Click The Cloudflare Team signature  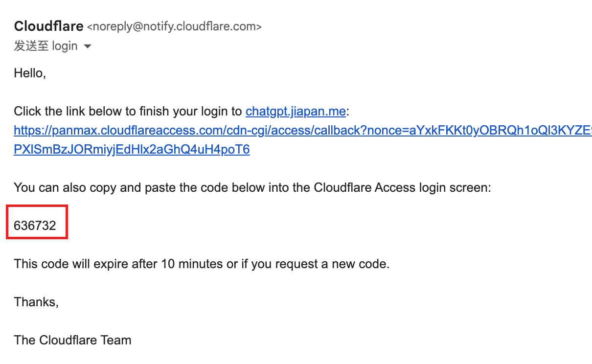point(72,340)
